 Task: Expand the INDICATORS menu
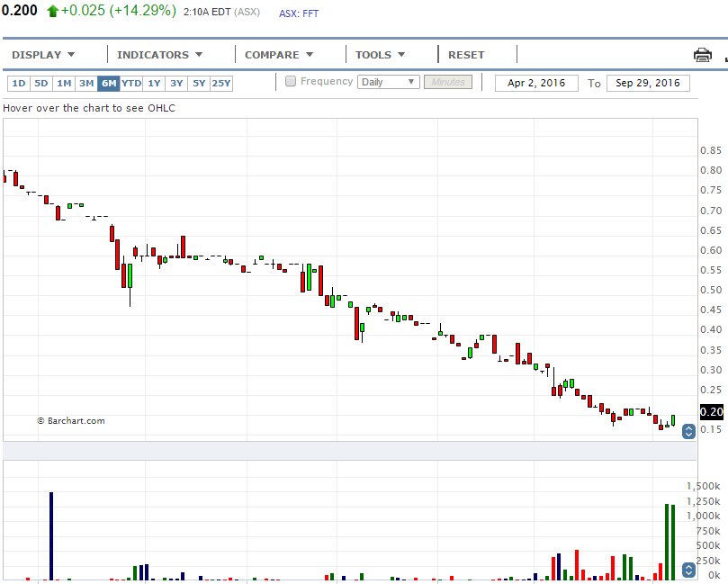(x=159, y=55)
